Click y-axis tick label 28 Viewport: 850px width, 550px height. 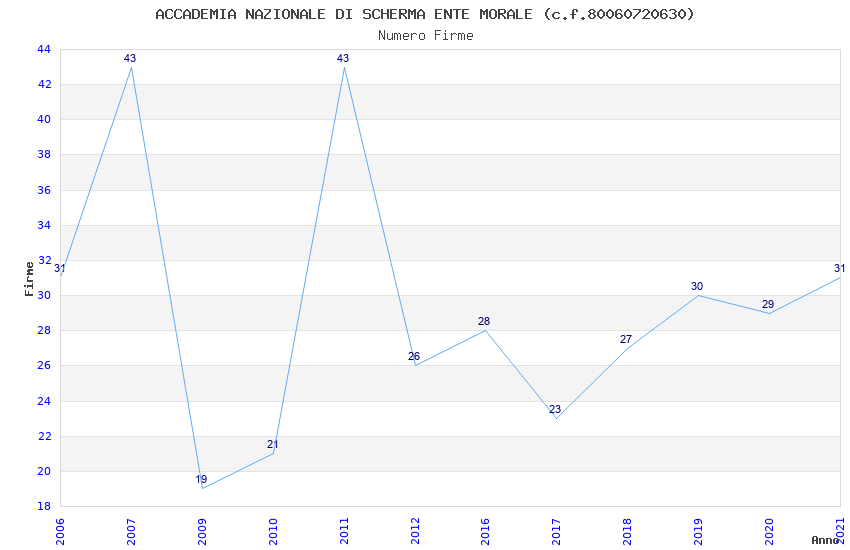pos(44,330)
